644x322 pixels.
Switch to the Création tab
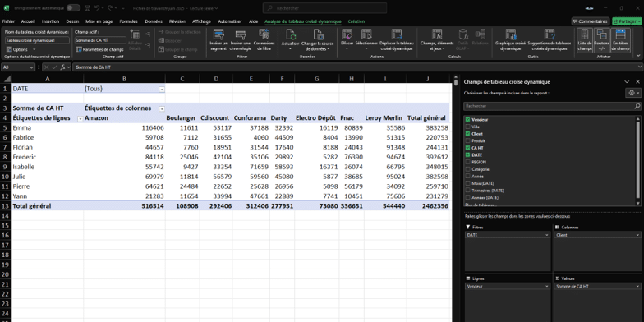(356, 21)
